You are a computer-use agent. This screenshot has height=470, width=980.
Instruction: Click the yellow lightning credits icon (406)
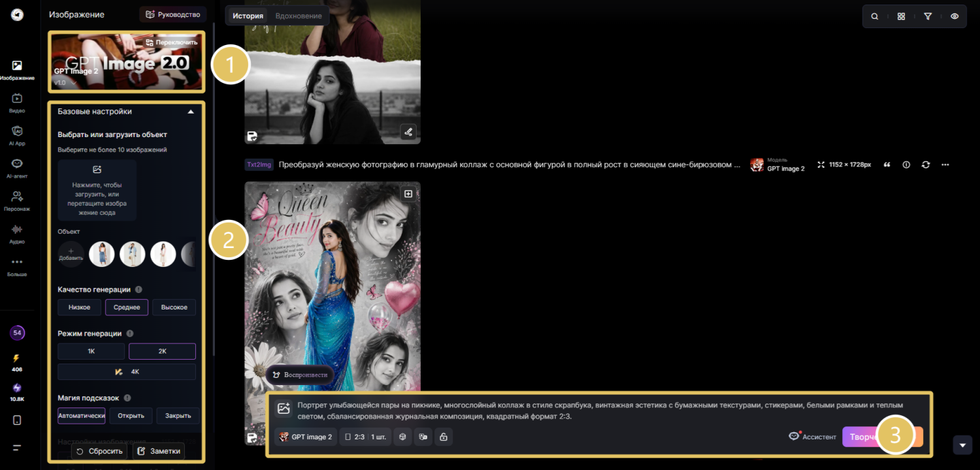click(17, 358)
